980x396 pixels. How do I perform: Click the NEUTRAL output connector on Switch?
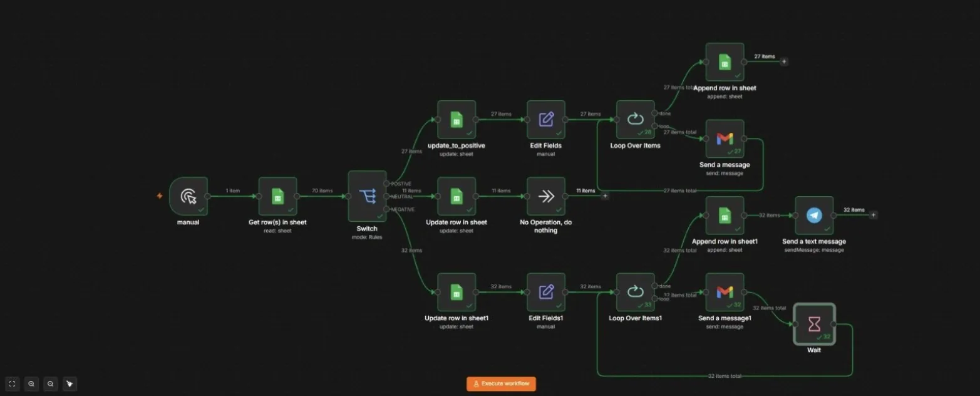pyautogui.click(x=387, y=196)
